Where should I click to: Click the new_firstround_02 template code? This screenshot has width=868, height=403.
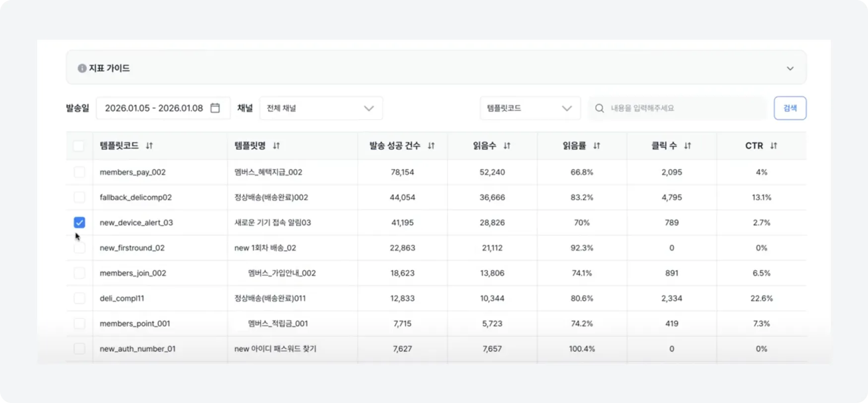[132, 248]
